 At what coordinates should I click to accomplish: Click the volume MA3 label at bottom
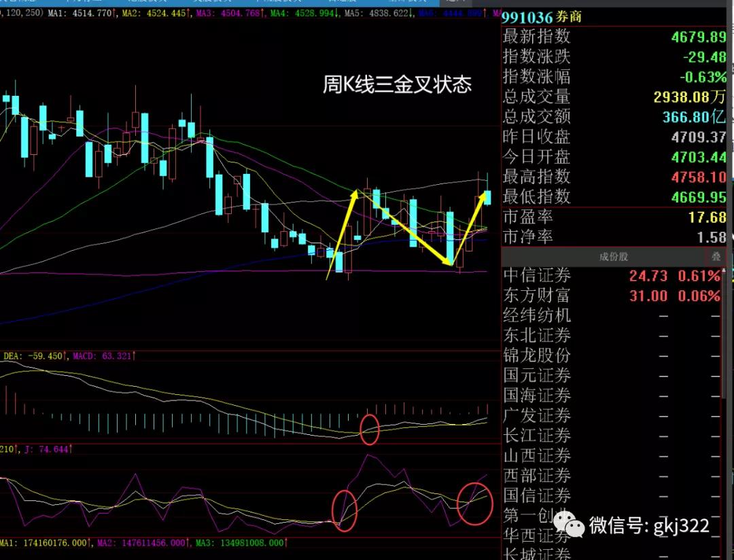pos(238,544)
